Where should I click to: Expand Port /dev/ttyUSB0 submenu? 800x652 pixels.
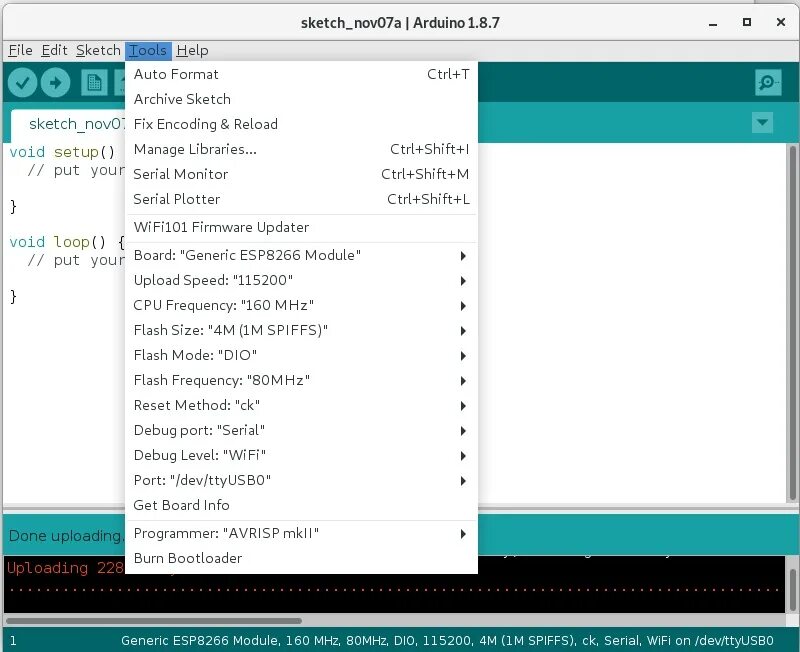(301, 481)
